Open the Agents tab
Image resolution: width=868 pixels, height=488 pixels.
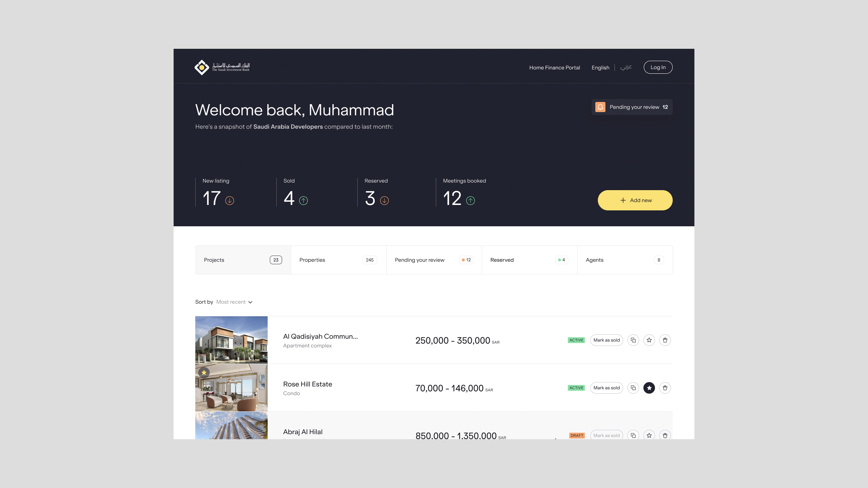(625, 260)
